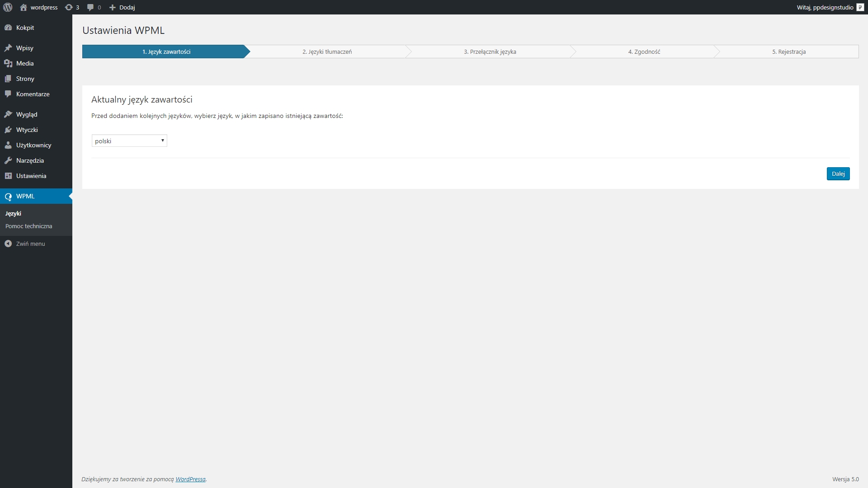Click the Komentarze bubble icon in sidebar
The height and width of the screenshot is (488, 868).
(x=8, y=94)
